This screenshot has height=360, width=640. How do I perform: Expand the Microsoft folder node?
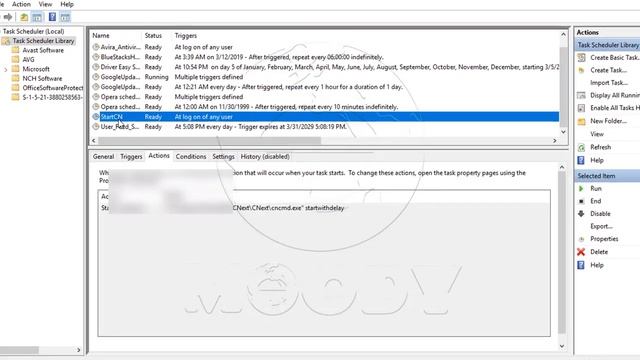[x=5, y=69]
